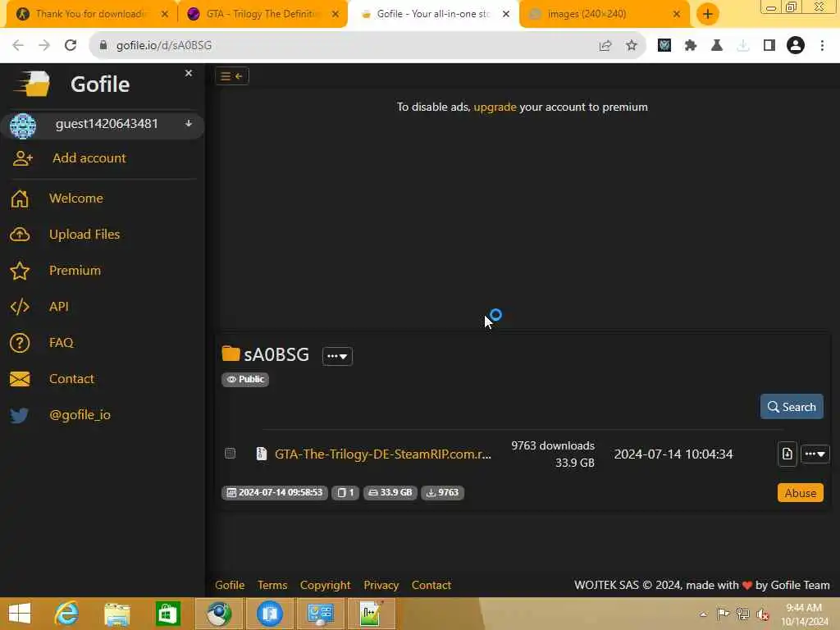
Task: Click the cloud upload icon
Action: tap(20, 235)
